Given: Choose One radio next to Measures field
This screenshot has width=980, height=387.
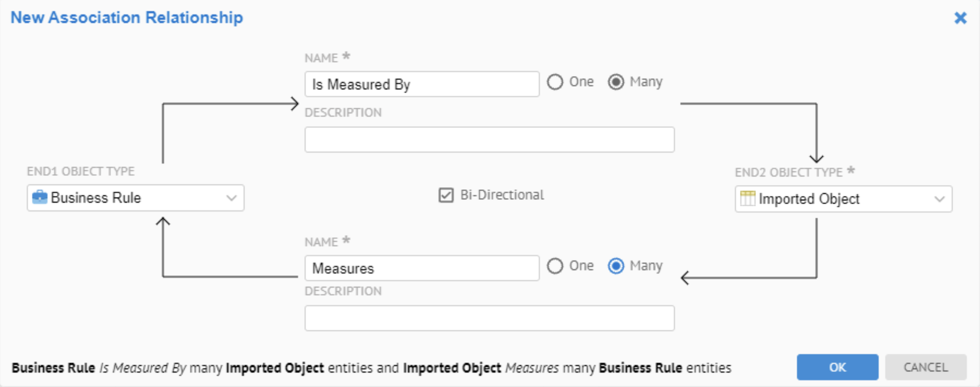Looking at the screenshot, I should (555, 266).
